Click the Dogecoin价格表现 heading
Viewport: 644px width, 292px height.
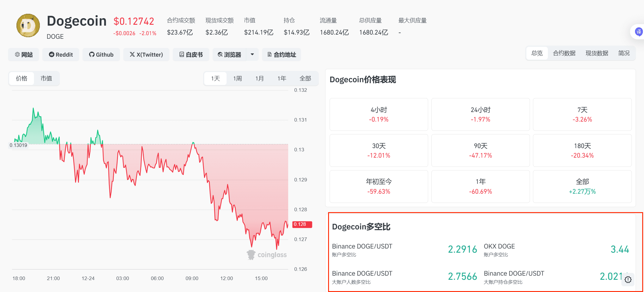pos(363,80)
